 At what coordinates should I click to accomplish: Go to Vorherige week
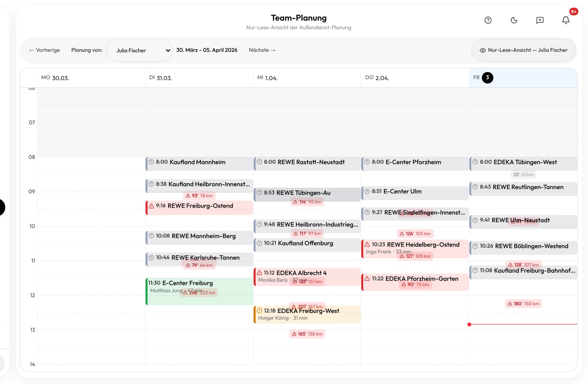44,50
